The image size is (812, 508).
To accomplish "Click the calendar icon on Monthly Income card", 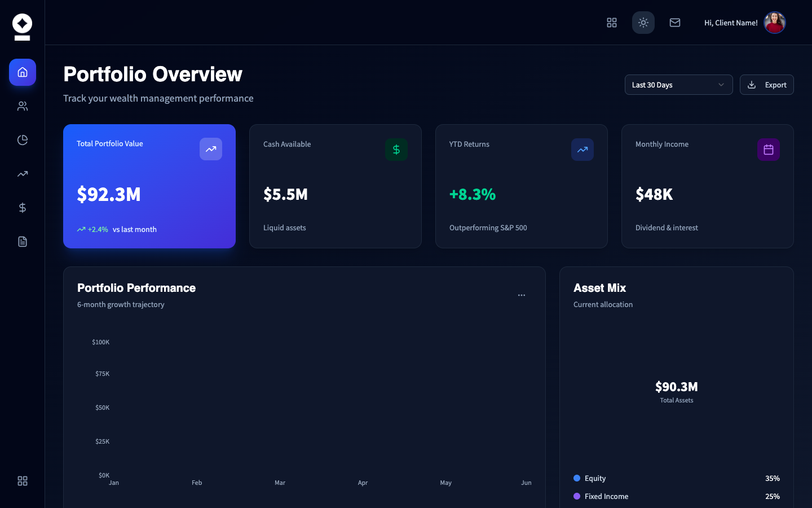I will coord(769,150).
